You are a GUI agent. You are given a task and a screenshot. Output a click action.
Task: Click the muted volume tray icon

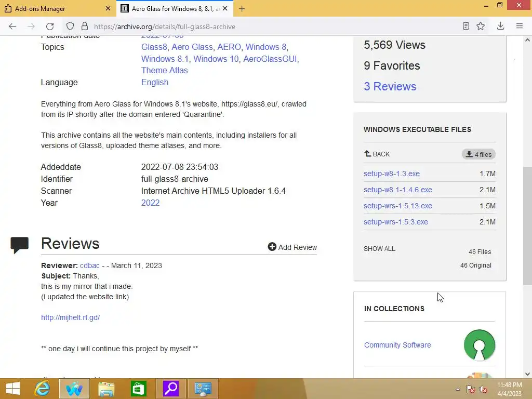click(483, 389)
